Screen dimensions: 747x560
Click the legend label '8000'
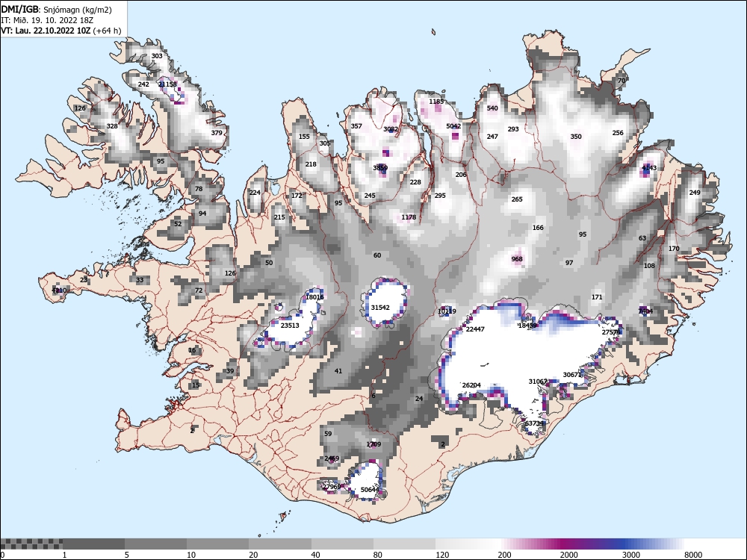(693, 555)
